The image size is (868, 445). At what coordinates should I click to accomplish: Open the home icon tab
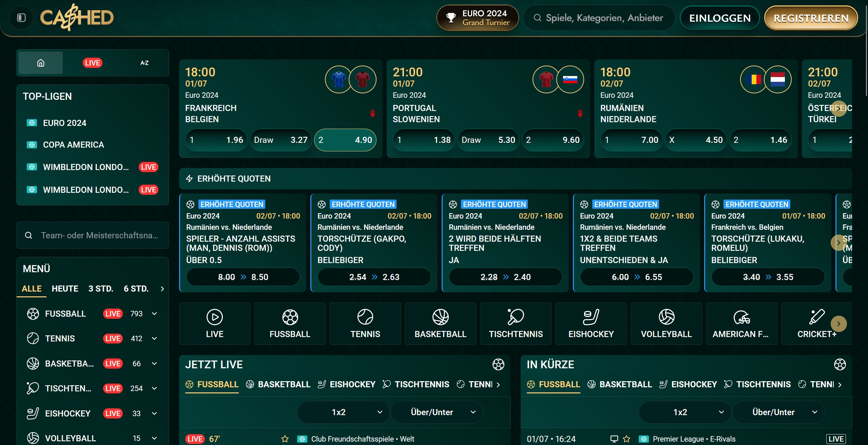41,63
